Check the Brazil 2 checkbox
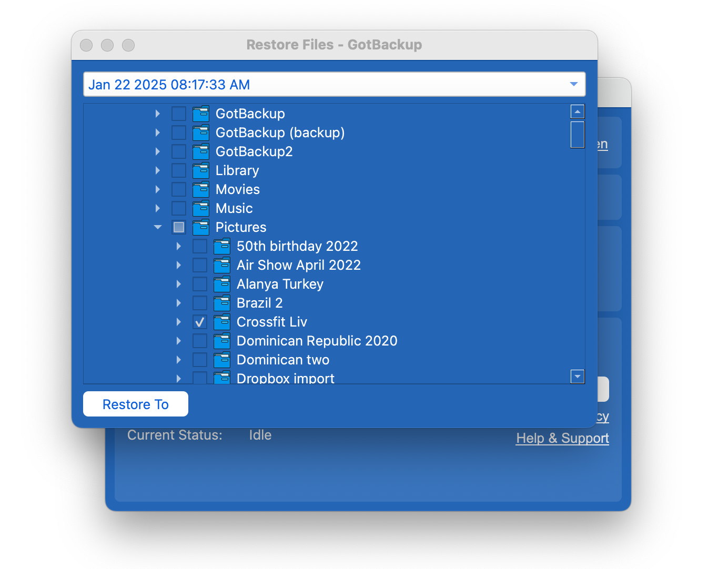The height and width of the screenshot is (569, 728). [200, 303]
